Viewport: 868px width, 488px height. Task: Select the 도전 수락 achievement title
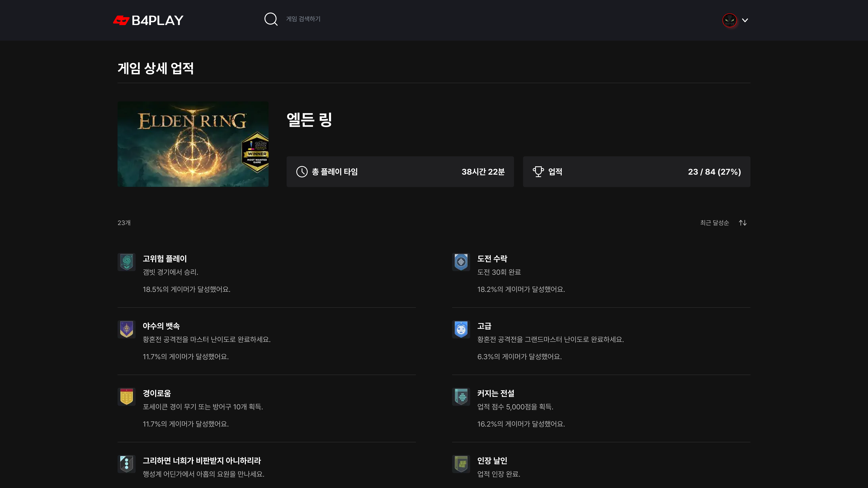tap(492, 259)
